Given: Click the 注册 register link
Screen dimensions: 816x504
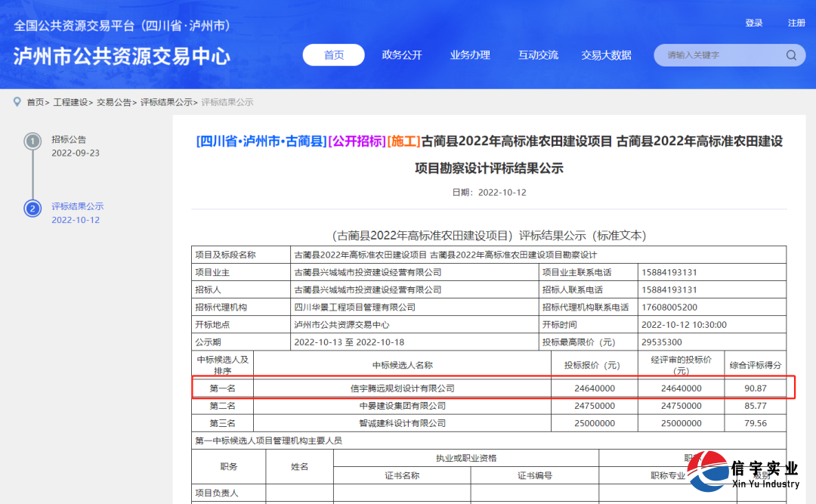Looking at the screenshot, I should pyautogui.click(x=797, y=23).
